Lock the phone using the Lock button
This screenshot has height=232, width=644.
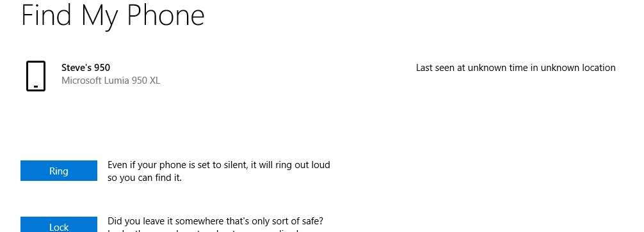(x=59, y=224)
